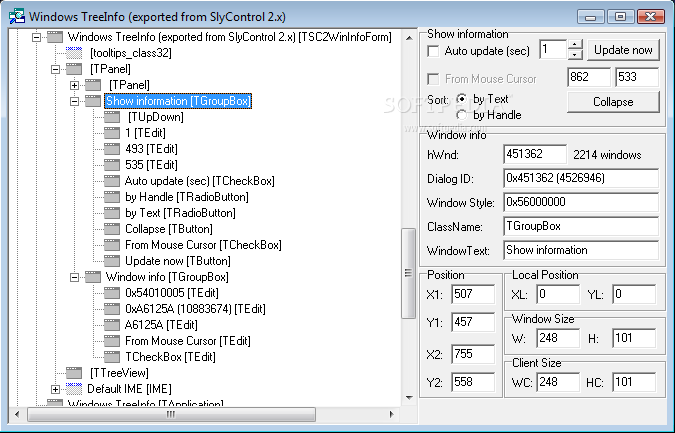Collapse the Window info [TGroupBox] node

(x=74, y=277)
